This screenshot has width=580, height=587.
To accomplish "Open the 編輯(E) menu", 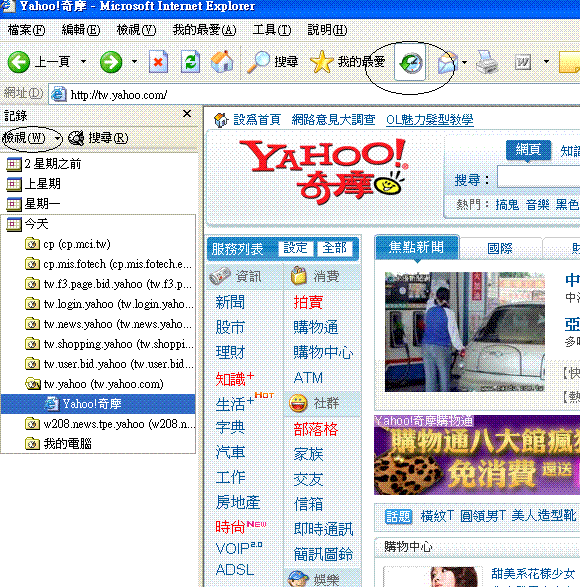I will [81, 30].
